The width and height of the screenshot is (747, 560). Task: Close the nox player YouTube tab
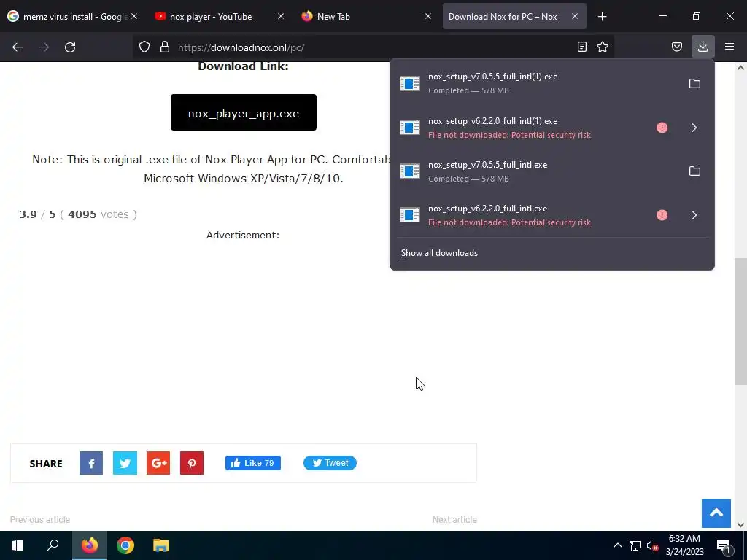tap(281, 17)
